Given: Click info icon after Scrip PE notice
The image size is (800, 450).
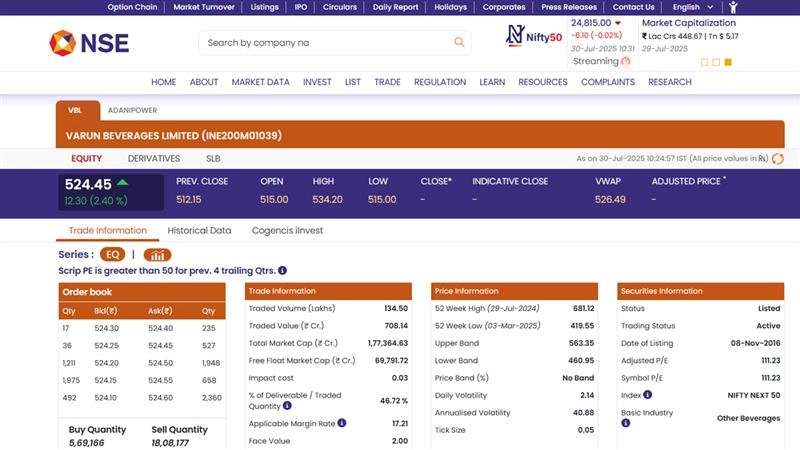Looking at the screenshot, I should (282, 270).
